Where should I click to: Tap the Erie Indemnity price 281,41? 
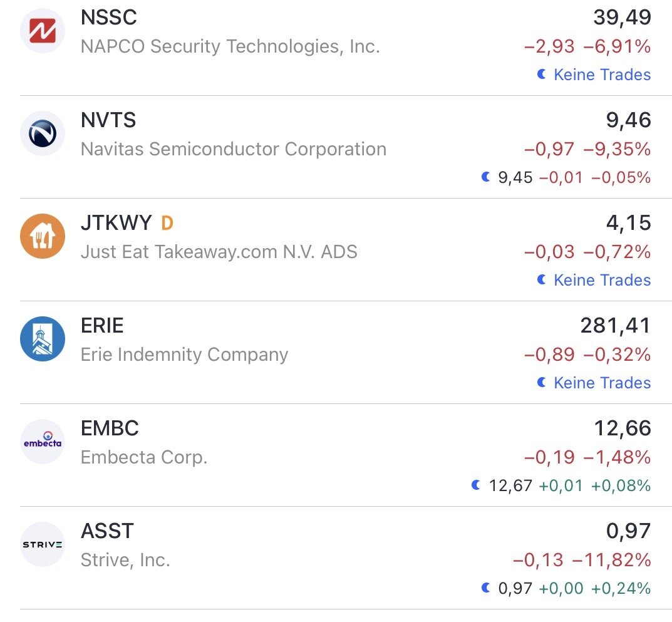pos(616,325)
